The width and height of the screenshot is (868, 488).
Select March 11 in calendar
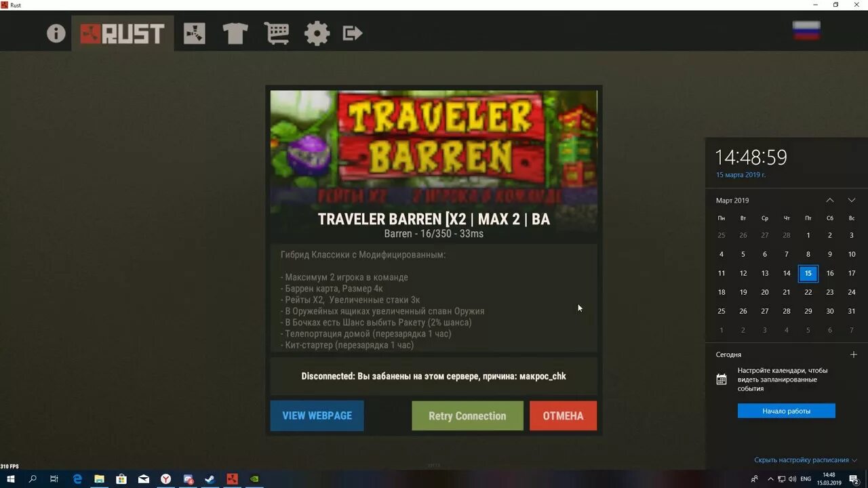tap(722, 273)
